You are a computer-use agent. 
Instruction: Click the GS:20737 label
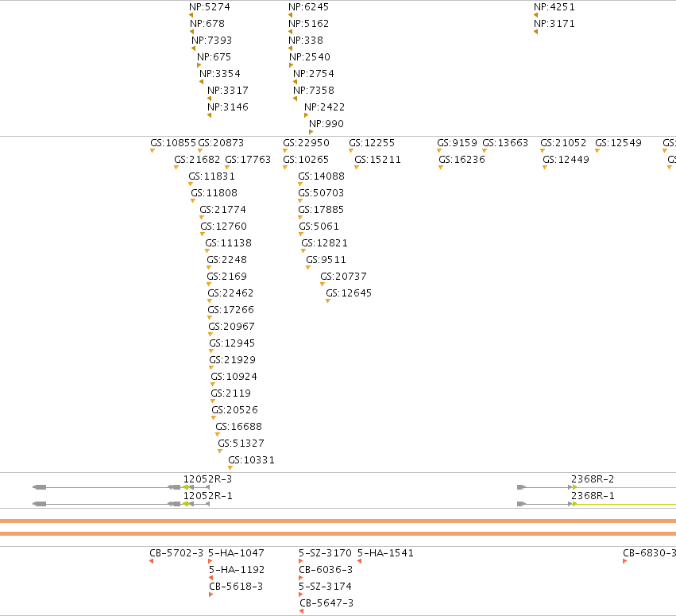[343, 277]
